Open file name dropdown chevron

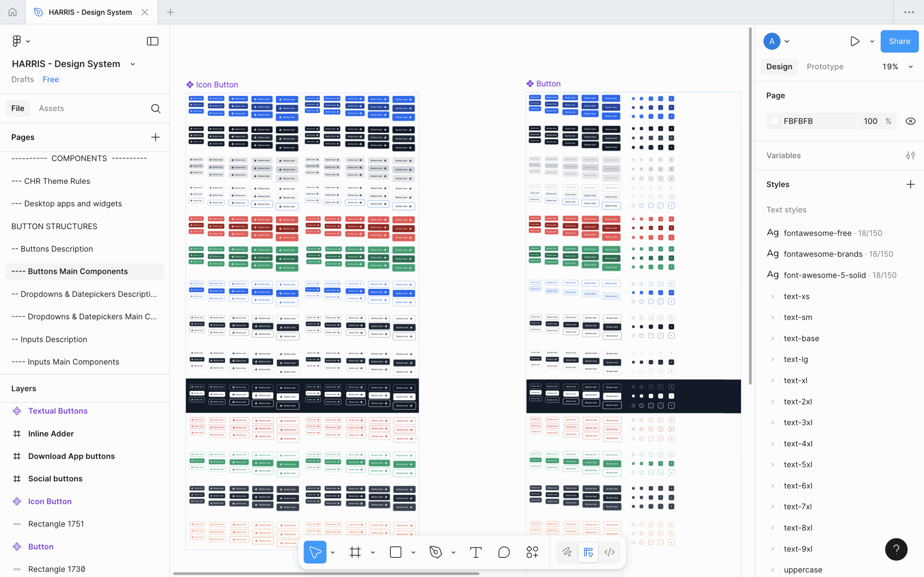(x=133, y=64)
